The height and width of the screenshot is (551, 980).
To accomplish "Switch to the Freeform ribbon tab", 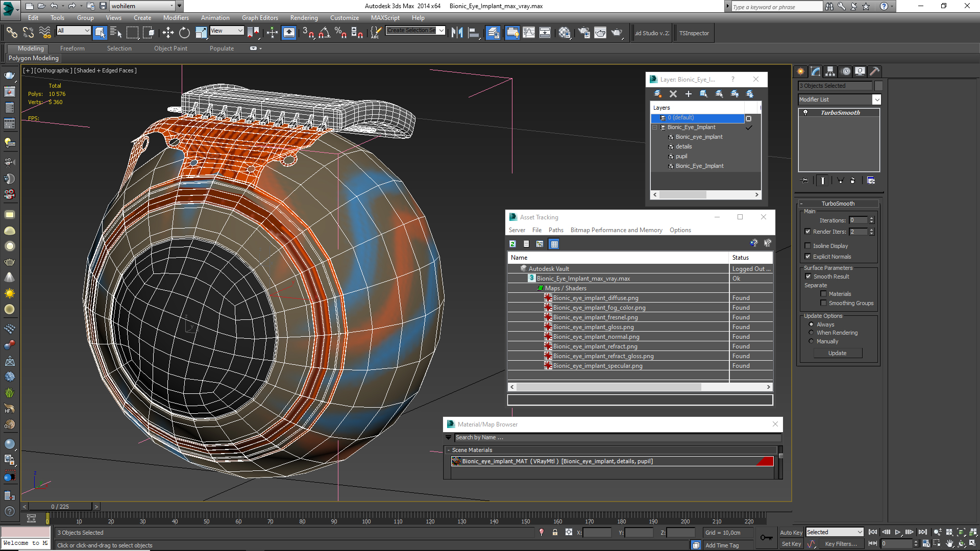I will (72, 48).
